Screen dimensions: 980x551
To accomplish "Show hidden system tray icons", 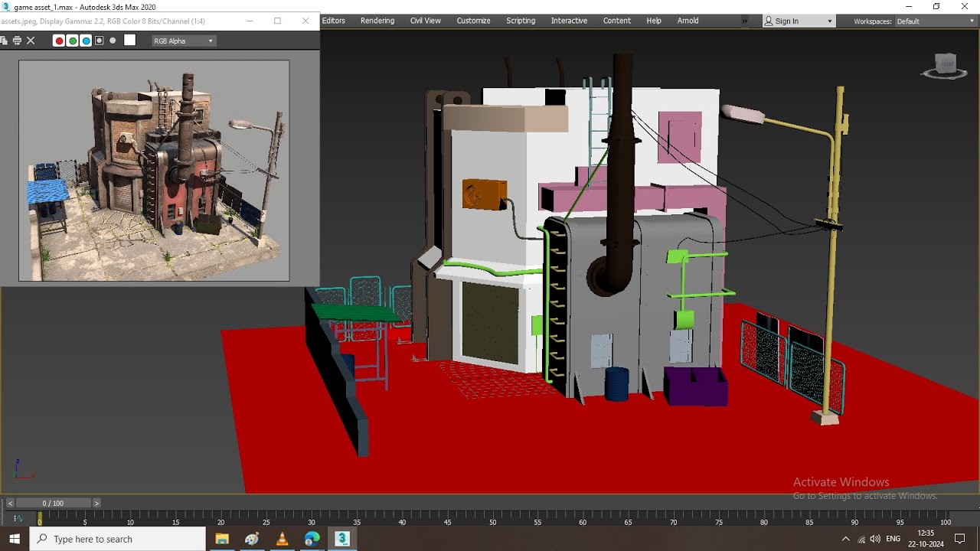I will tap(846, 539).
